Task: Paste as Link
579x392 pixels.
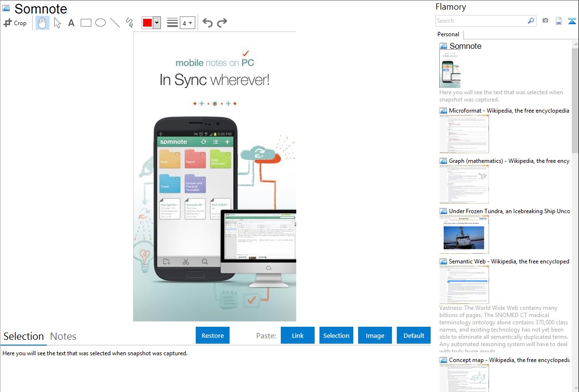Action: point(298,335)
